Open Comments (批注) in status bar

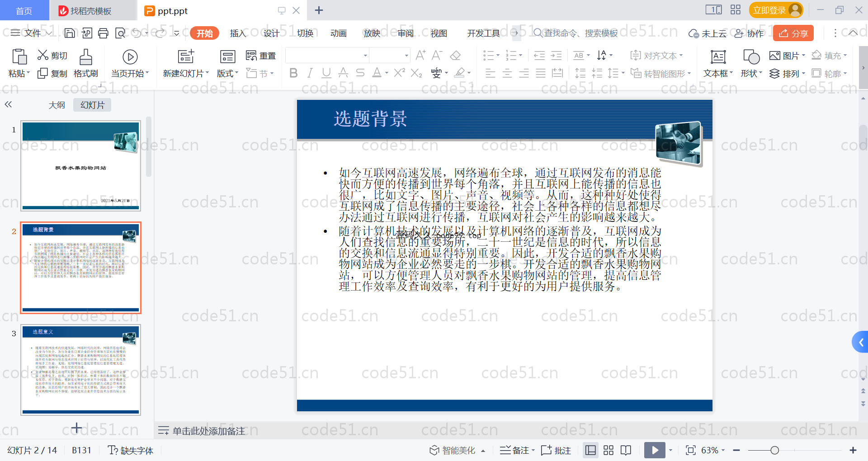pyautogui.click(x=556, y=450)
